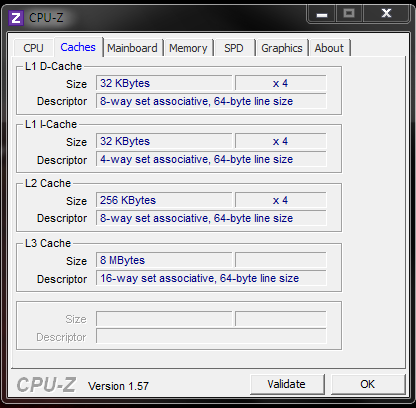416x408 pixels.
Task: Select the Caches tab
Action: (78, 47)
